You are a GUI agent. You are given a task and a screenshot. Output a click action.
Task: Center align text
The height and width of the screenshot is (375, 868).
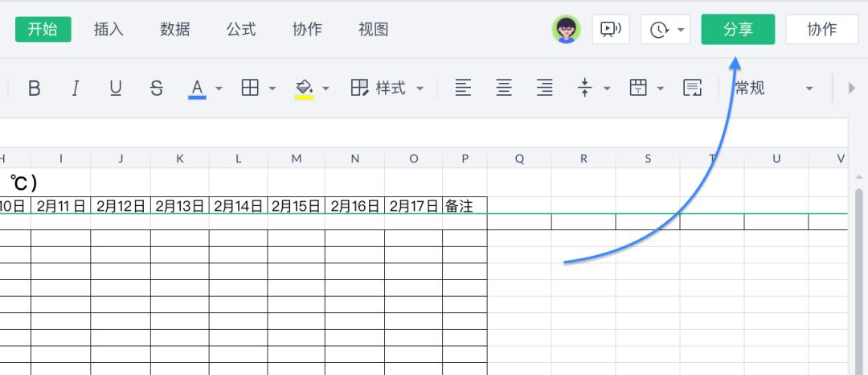click(504, 88)
